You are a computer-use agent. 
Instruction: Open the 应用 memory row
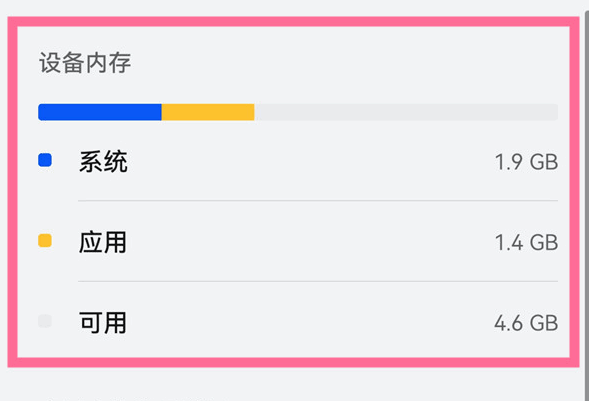click(x=298, y=242)
